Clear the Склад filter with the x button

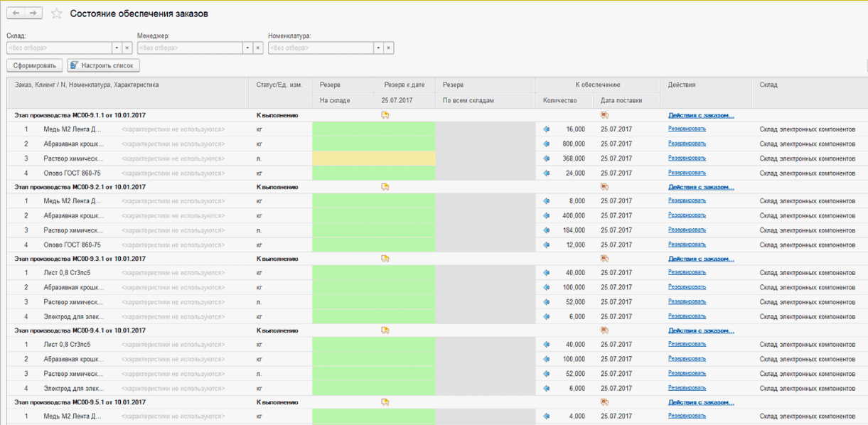point(127,48)
